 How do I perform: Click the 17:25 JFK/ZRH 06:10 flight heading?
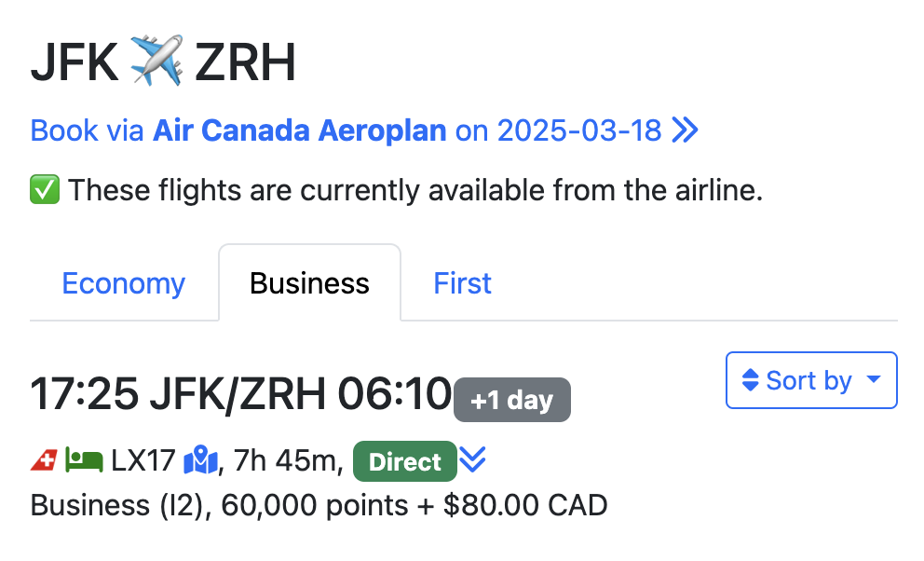click(240, 394)
